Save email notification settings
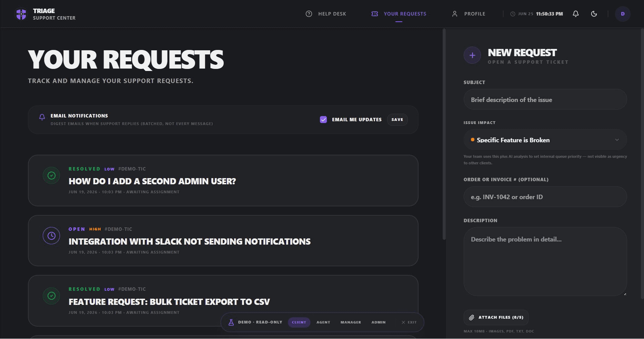644x339 pixels. coord(397,120)
